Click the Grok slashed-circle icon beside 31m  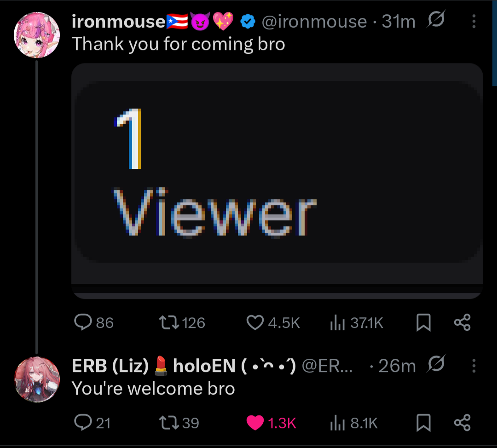point(436,19)
